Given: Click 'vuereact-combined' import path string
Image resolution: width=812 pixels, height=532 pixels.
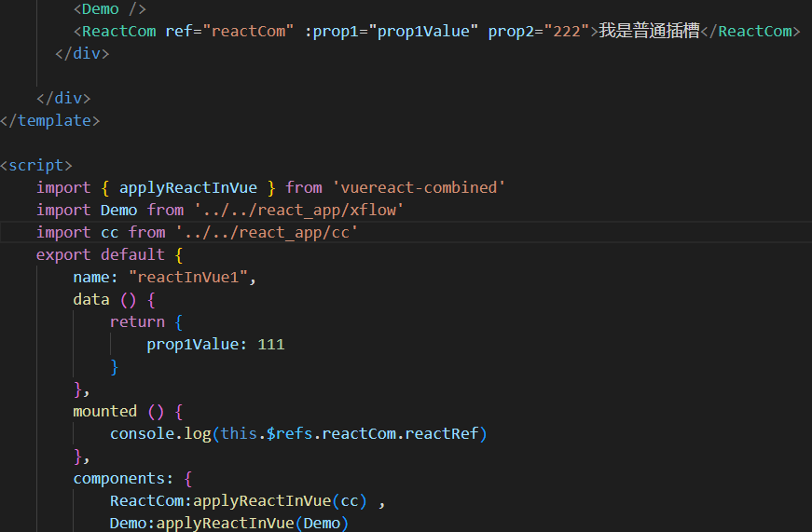Looking at the screenshot, I should tap(419, 187).
